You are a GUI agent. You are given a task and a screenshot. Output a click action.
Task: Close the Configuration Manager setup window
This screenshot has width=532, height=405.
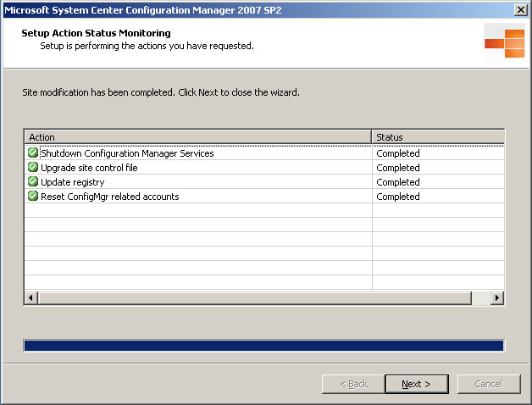(x=521, y=10)
